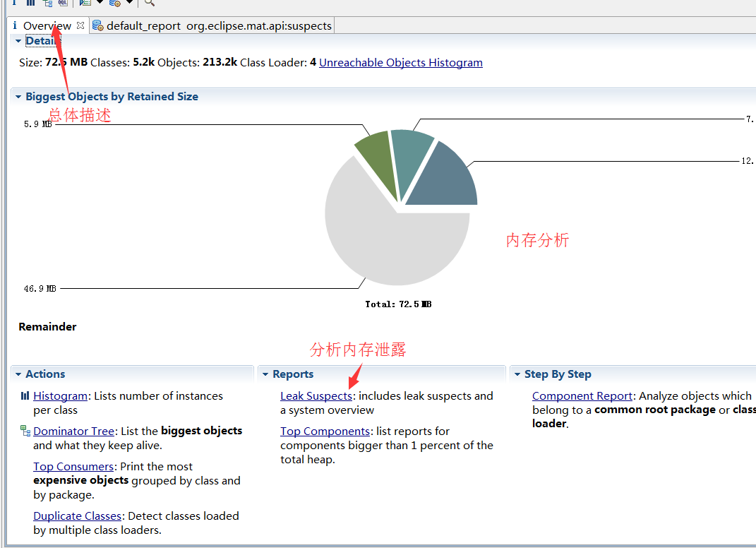Image resolution: width=756 pixels, height=548 pixels.
Task: Collapse Biggest Objects by Retained Size section
Action: coord(18,97)
